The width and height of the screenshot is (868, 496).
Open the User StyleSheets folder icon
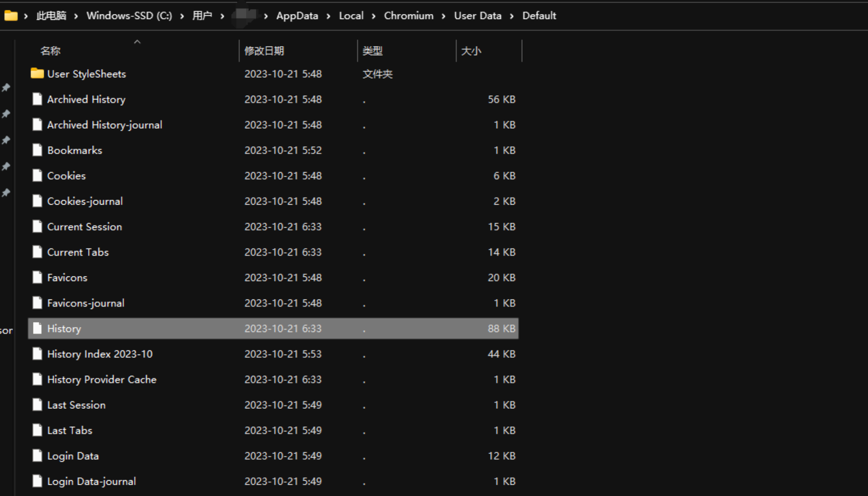point(37,74)
